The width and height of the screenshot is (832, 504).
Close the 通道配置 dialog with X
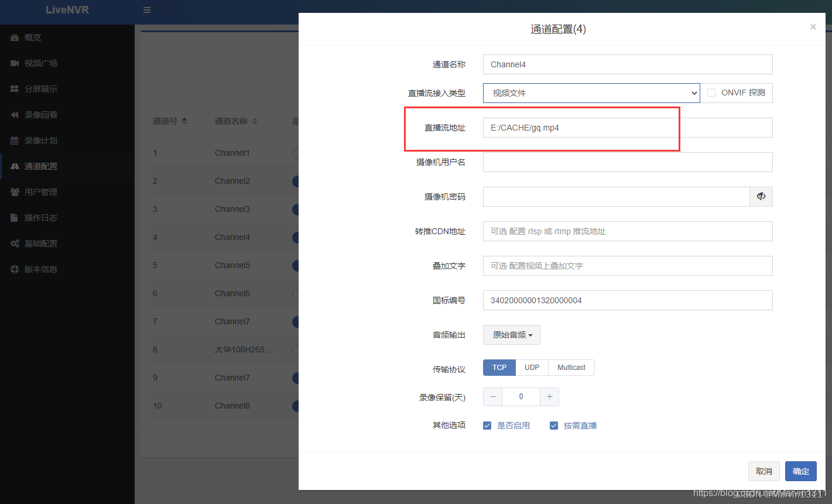point(813,27)
